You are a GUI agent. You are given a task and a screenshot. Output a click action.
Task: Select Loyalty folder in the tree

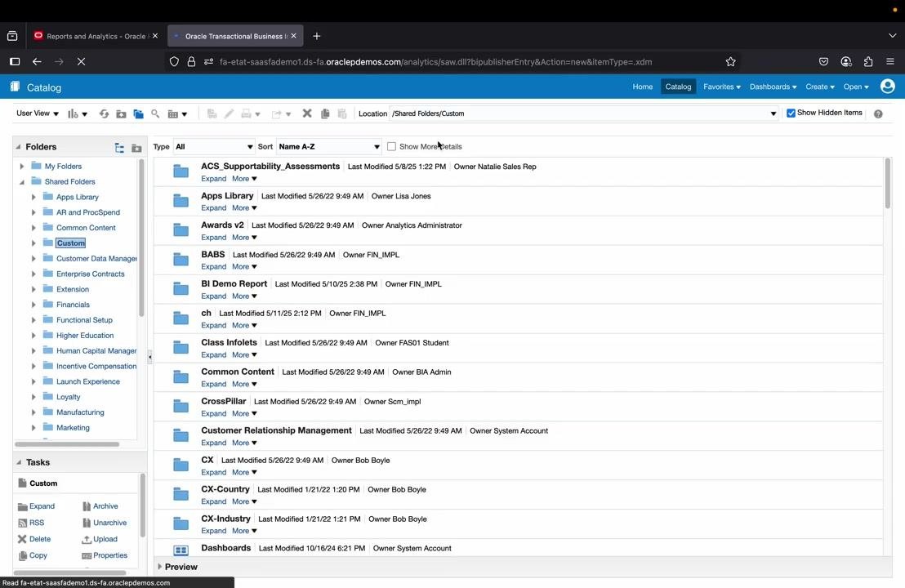68,397
